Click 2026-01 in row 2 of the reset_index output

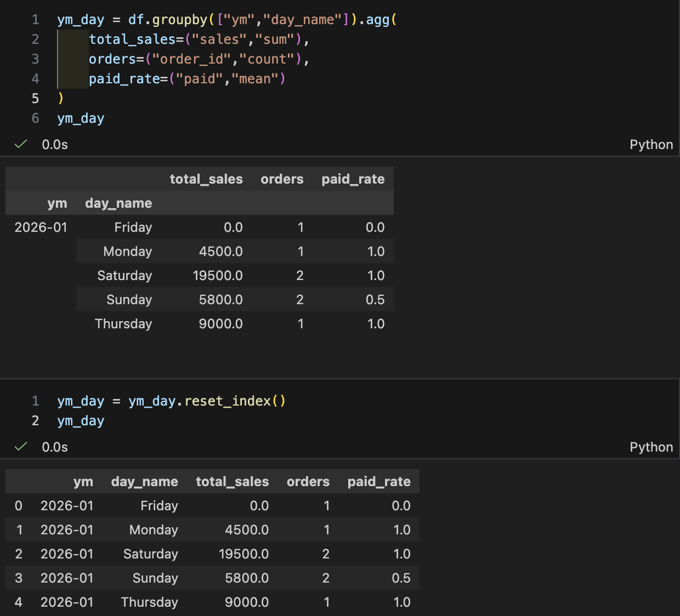(x=67, y=554)
